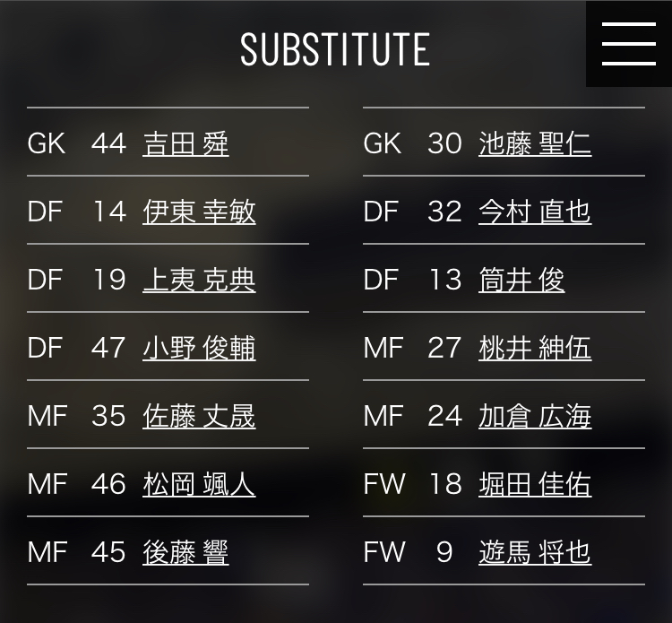View profile of 筒井 俊
This screenshot has width=672, height=623.
pyautogui.click(x=521, y=280)
